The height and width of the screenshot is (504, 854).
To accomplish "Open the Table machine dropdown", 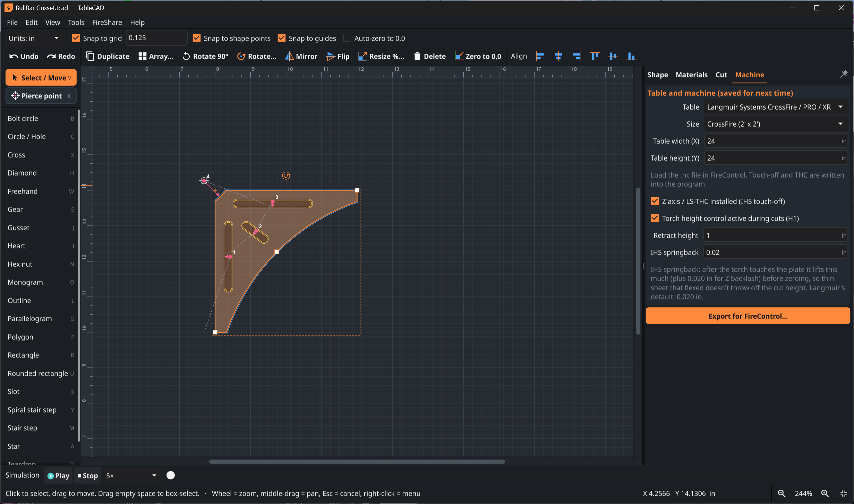I will [x=776, y=107].
